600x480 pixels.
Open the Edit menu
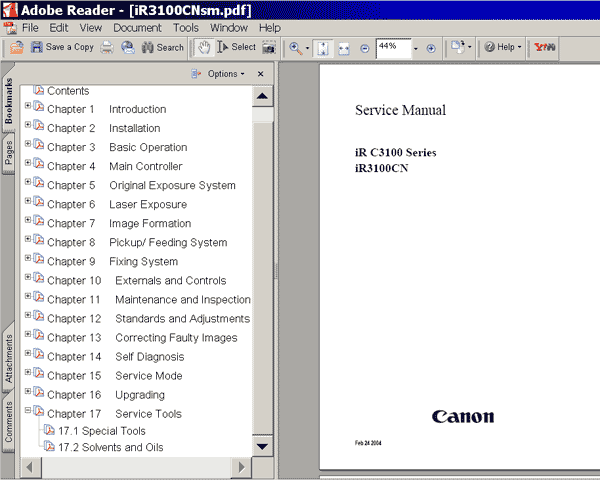(59, 28)
